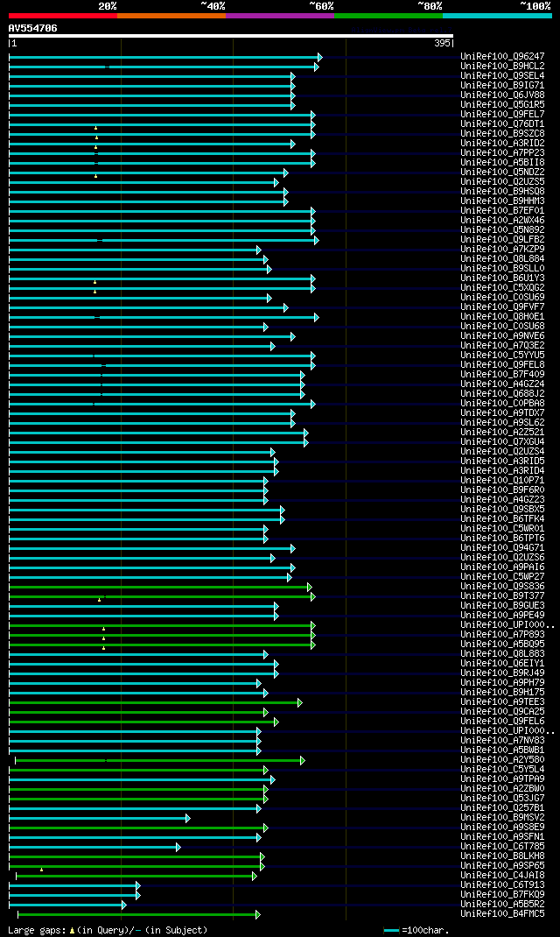
Task: Select the UniRef100_Q9FEL8 label
Action: (502, 365)
